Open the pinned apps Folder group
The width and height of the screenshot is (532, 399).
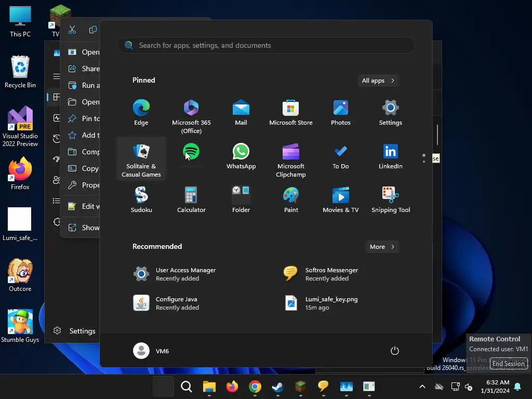tap(241, 200)
